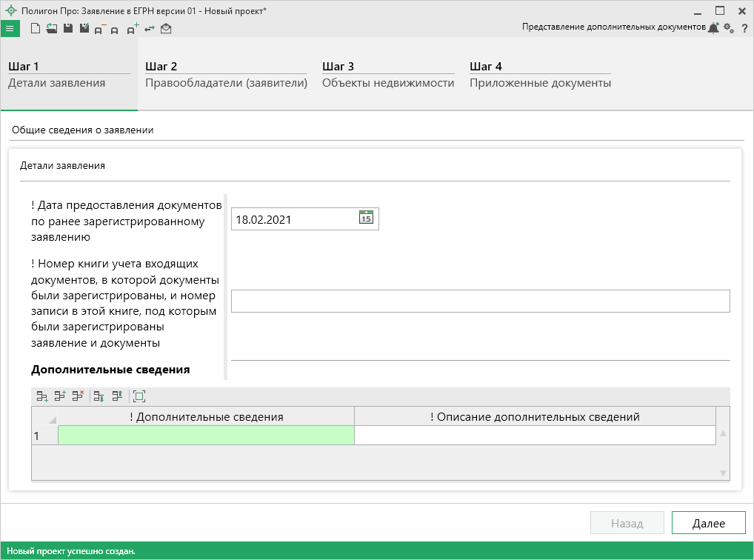Viewport: 754px width, 560px height.
Task: Click the move row down icon
Action: coord(99,396)
